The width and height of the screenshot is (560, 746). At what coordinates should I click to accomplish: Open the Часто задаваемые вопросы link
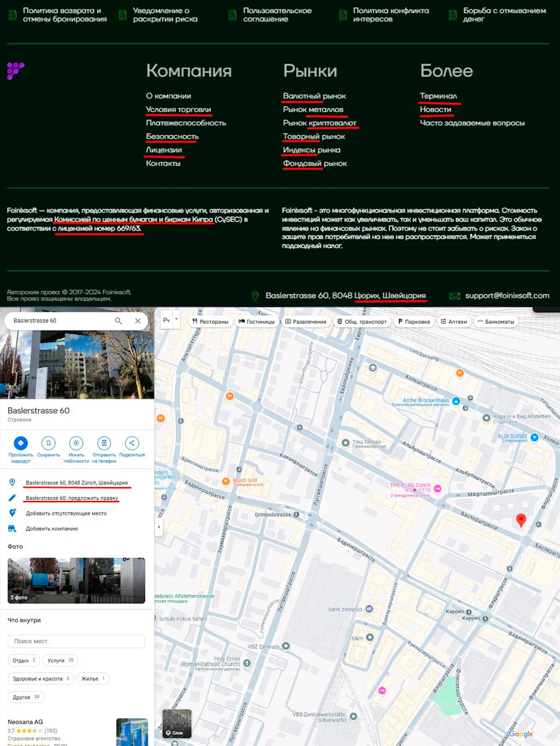click(x=472, y=123)
